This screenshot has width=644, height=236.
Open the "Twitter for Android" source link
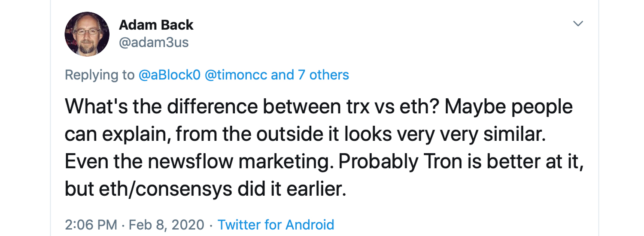tap(276, 224)
